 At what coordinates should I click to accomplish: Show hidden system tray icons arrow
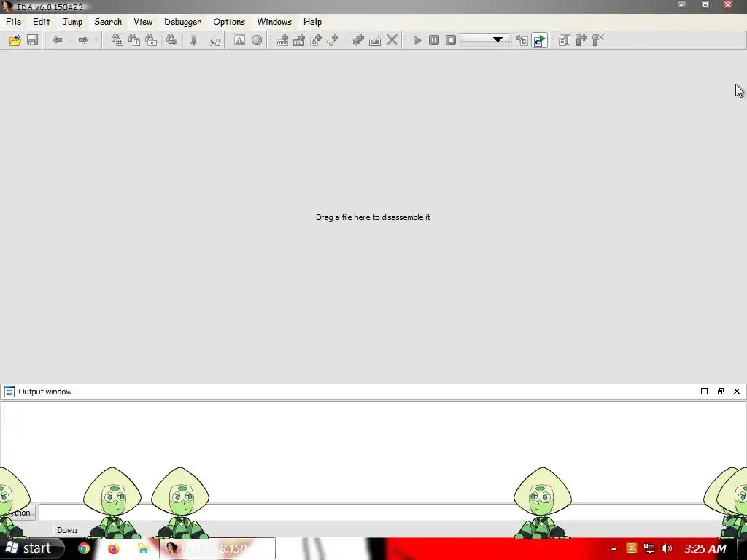(614, 549)
